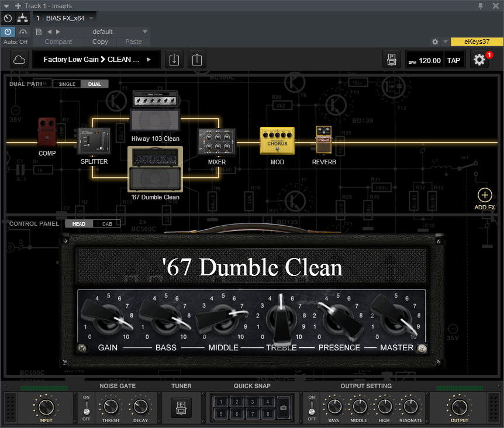
Task: Click the automation mode icon beside power
Action: [23, 32]
